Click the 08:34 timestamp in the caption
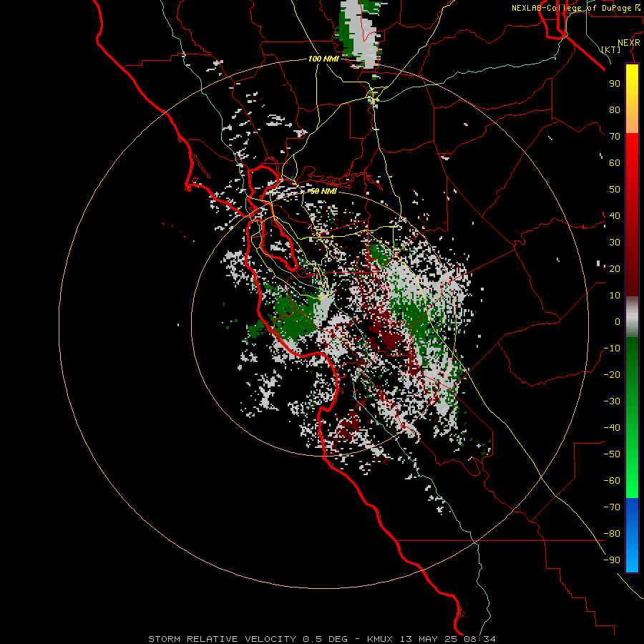Viewport: 644px width, 644px height. tap(479, 639)
